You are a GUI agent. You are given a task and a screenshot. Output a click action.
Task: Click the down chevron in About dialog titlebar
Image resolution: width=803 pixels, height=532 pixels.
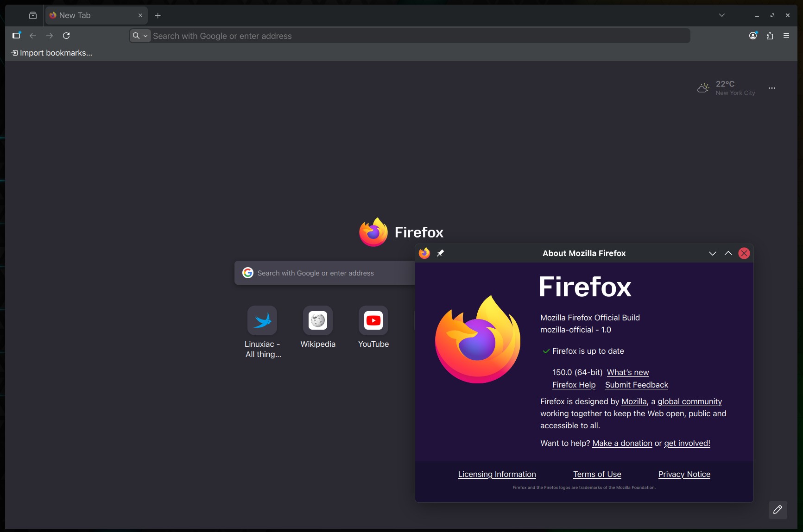[x=712, y=253]
